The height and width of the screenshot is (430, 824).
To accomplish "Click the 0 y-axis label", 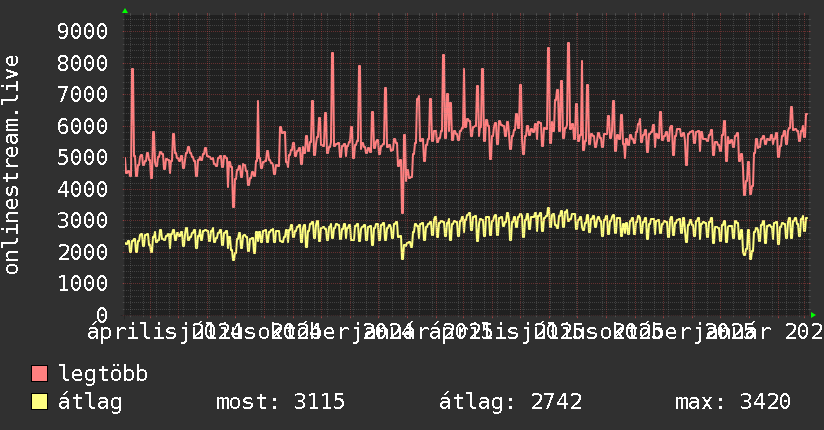I will [102, 315].
